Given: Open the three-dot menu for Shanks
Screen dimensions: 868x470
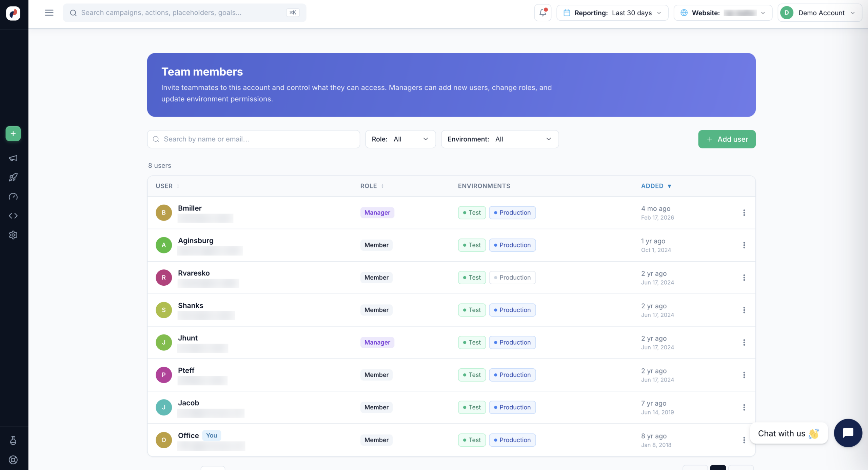Looking at the screenshot, I should click(x=744, y=310).
